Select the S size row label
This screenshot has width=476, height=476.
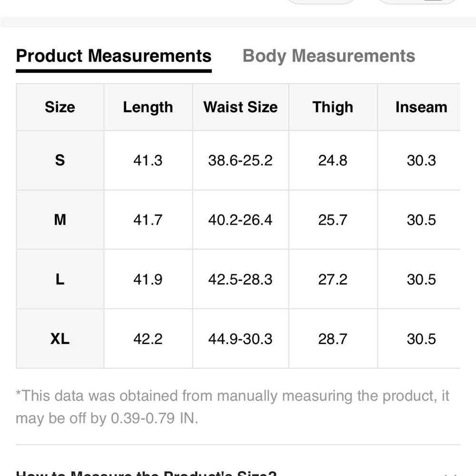(x=60, y=160)
